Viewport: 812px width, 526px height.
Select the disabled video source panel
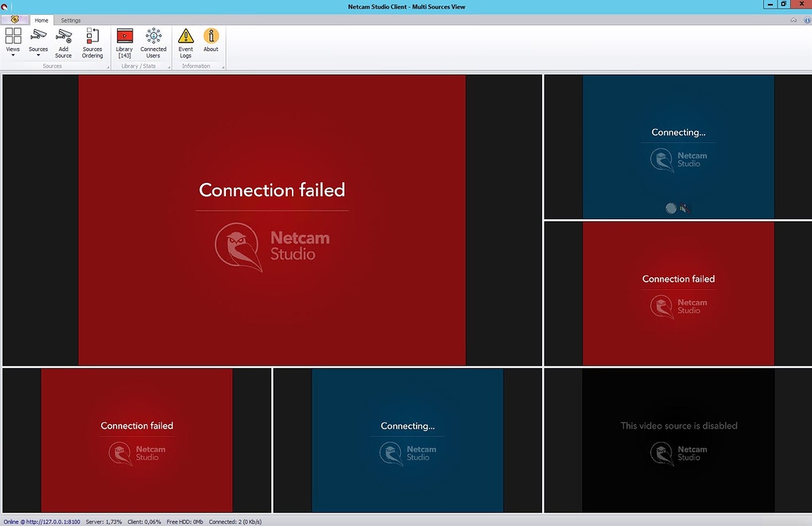point(679,440)
